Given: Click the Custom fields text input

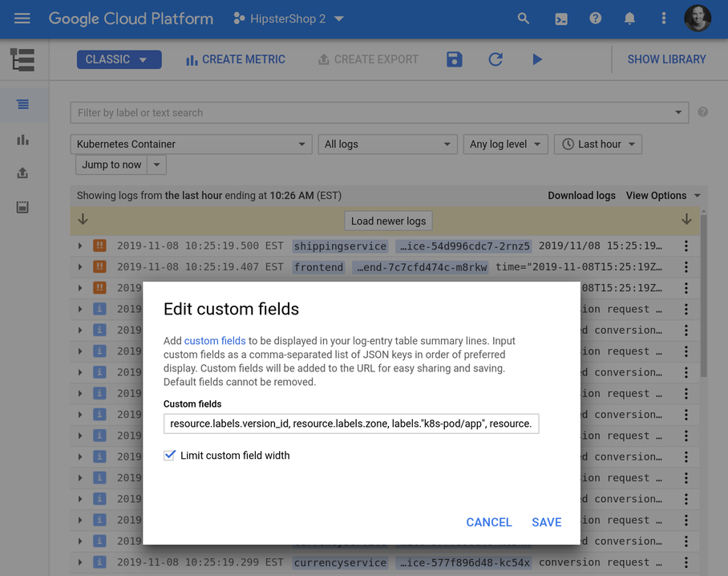Looking at the screenshot, I should (351, 424).
